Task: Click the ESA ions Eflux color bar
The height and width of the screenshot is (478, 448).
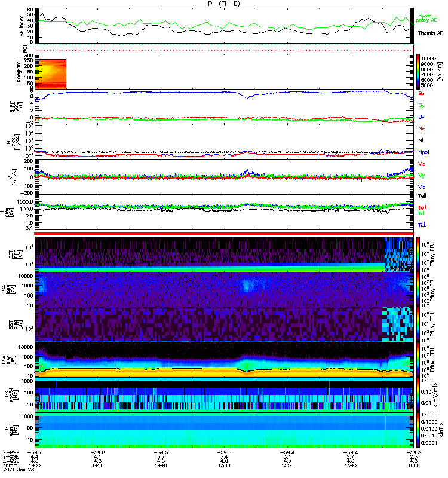Action: tap(418, 289)
